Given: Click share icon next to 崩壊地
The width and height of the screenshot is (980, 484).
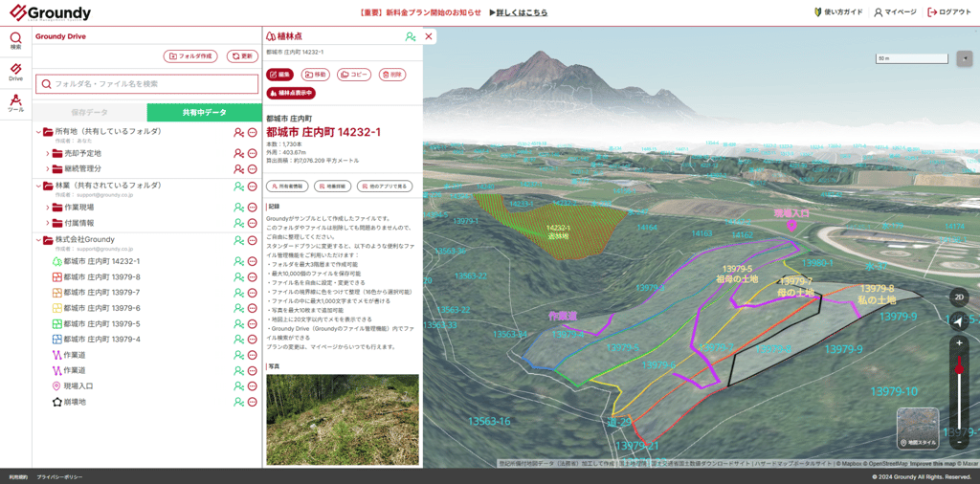Looking at the screenshot, I should 238,402.
